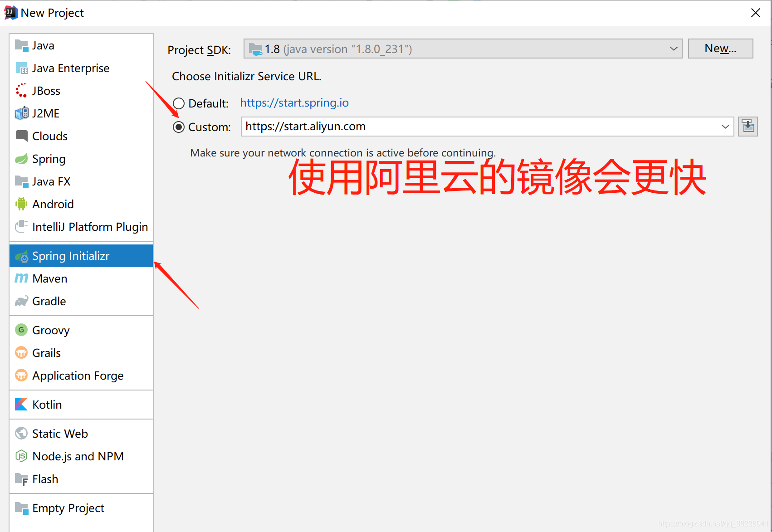Click the Spring leaf icon
The width and height of the screenshot is (772, 532).
(21, 159)
